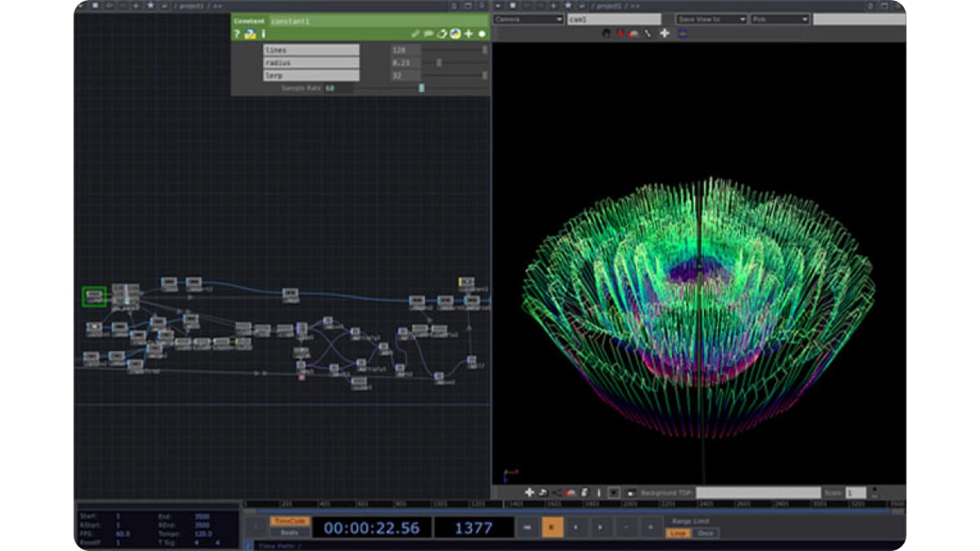
Task: Switch timeline to Beats mode
Action: click(290, 532)
